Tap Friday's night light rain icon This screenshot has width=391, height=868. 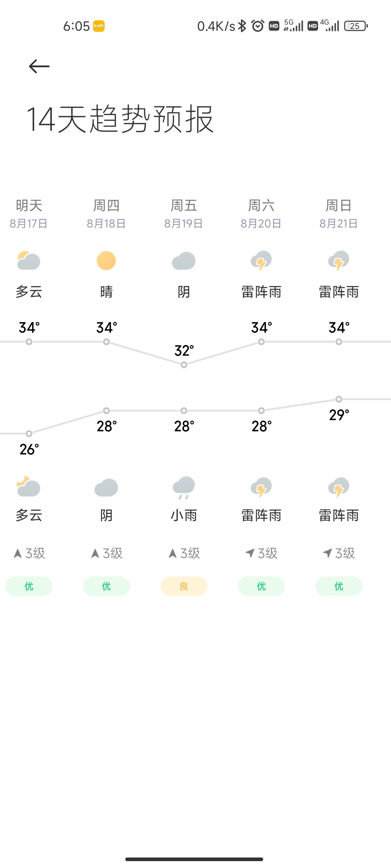(x=184, y=487)
